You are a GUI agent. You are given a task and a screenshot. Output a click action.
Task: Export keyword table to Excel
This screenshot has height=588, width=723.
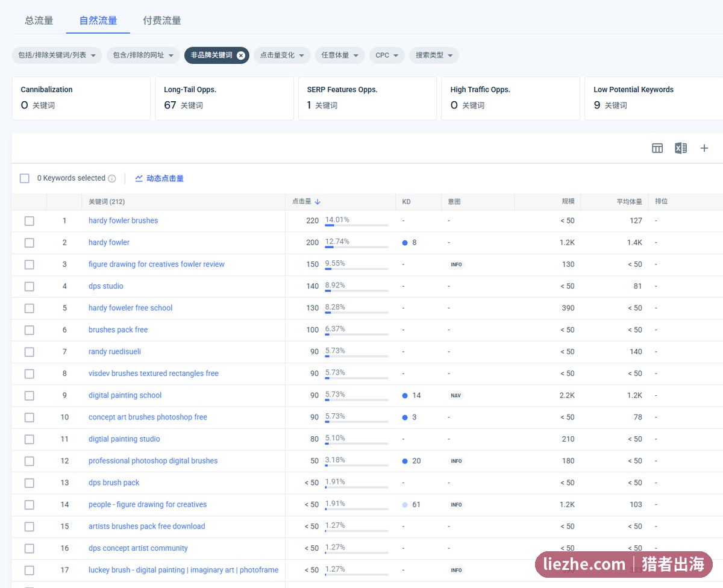681,148
